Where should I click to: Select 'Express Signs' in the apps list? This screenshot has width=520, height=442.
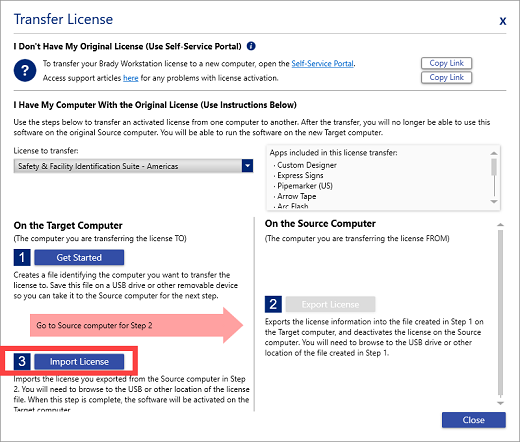300,175
